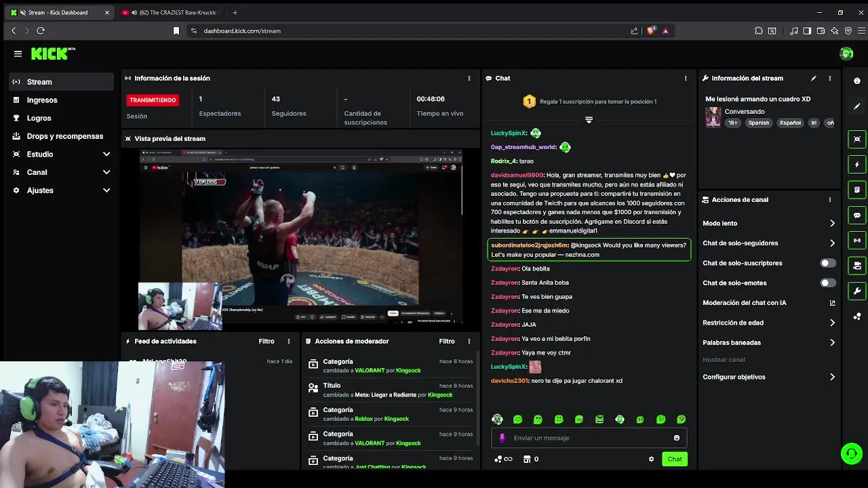Open options menu of Acciones de canal panel
The width and height of the screenshot is (868, 488).
pos(829,200)
